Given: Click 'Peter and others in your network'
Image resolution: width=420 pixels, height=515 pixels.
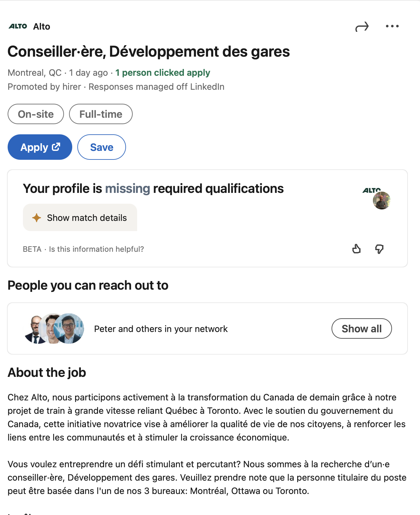Looking at the screenshot, I should [x=161, y=329].
